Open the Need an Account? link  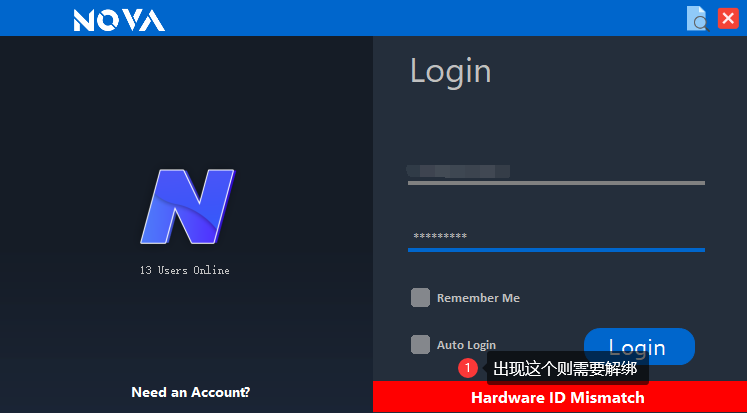click(191, 392)
